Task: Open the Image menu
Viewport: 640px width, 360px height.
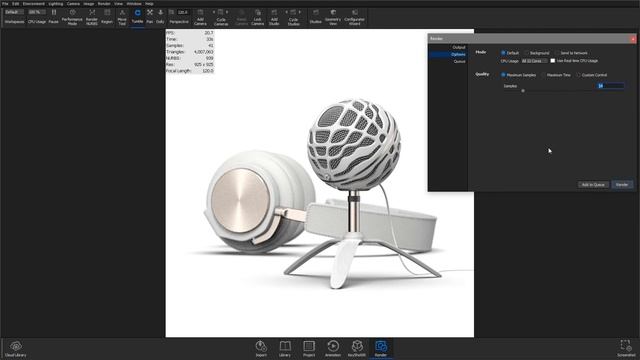Action: click(89, 4)
